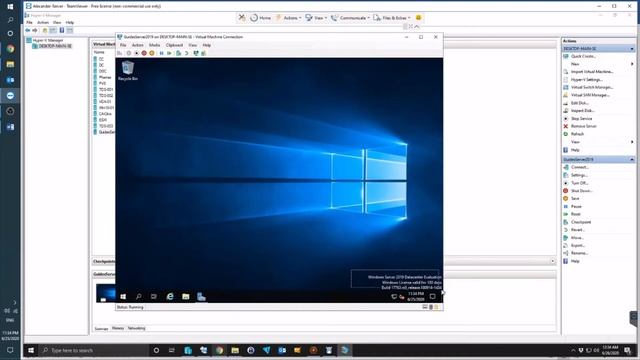Viewport: 640px width, 360px height.
Task: Open the Media menu of VM Connection window
Action: pos(154,45)
